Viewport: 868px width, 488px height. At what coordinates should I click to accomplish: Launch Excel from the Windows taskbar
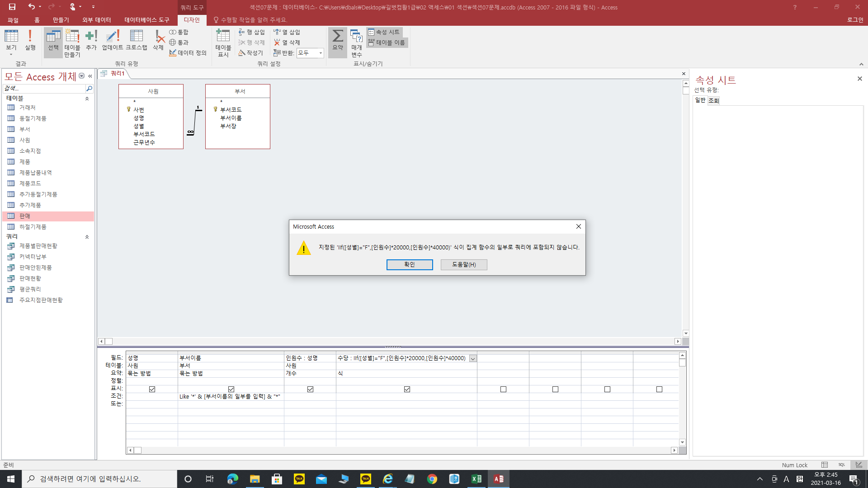click(x=476, y=479)
